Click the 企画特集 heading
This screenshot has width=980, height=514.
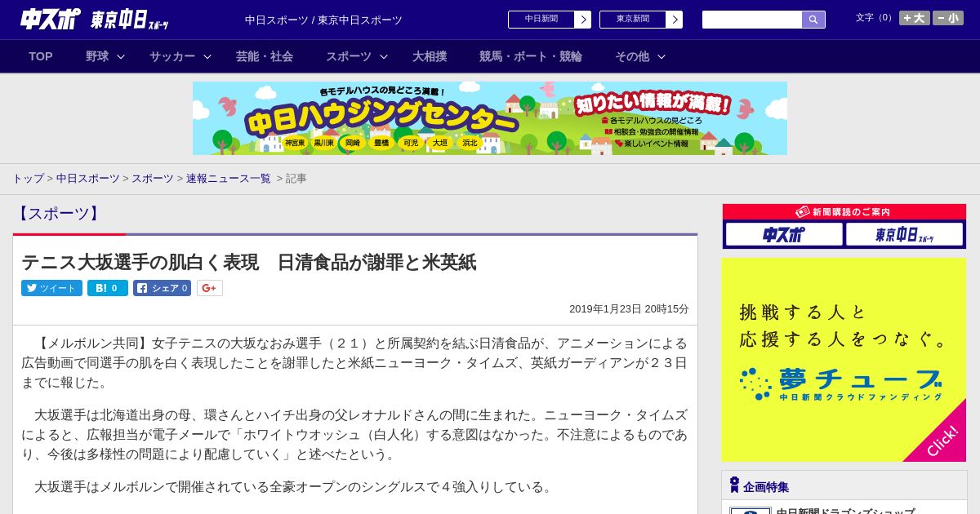(x=766, y=487)
